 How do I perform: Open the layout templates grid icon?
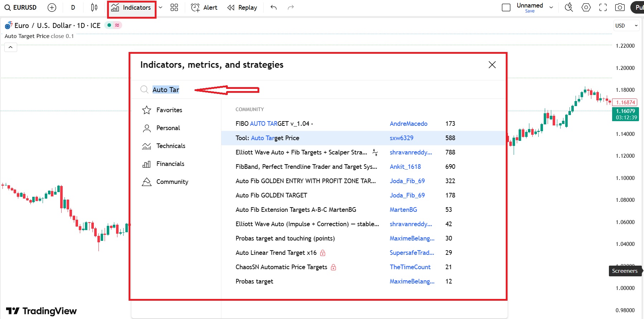(174, 8)
